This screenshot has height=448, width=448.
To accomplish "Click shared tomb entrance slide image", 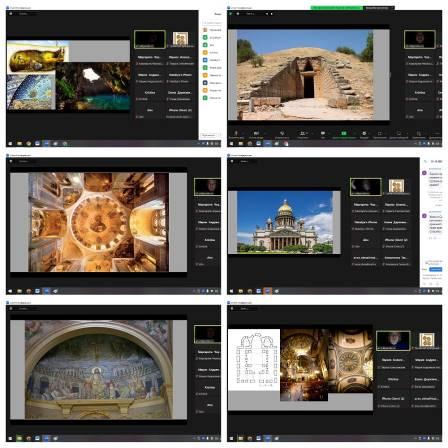I will 305,74.
